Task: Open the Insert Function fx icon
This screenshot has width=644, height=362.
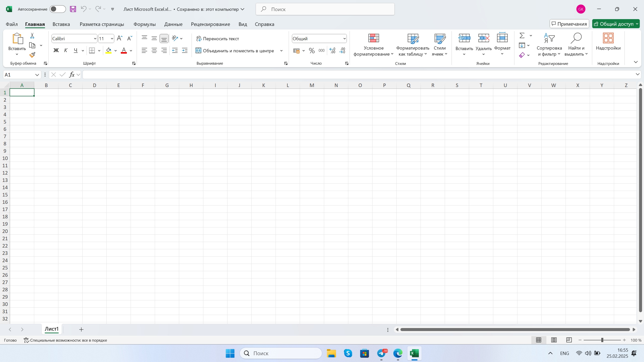Action: tap(72, 74)
